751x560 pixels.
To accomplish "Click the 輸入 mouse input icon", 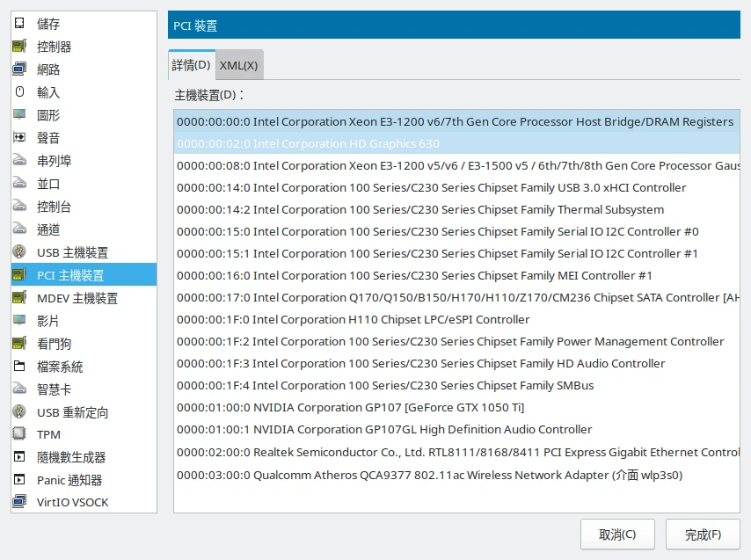I will [19, 92].
